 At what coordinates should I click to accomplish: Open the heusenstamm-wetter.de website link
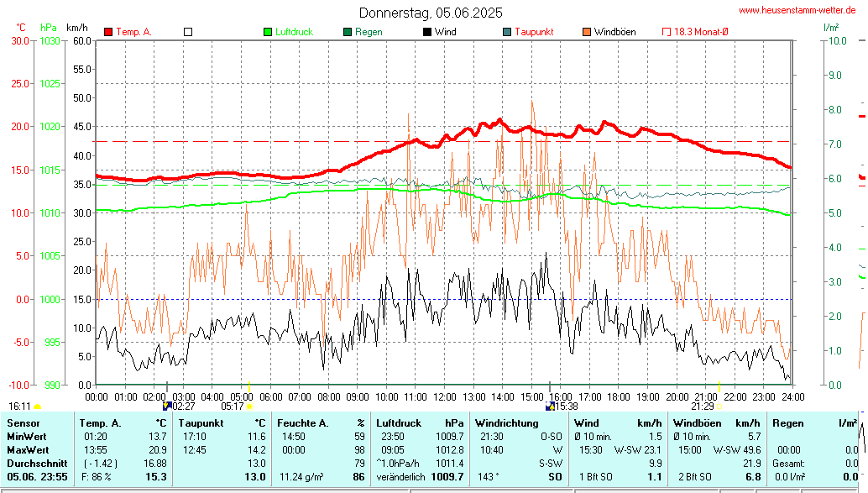click(796, 10)
